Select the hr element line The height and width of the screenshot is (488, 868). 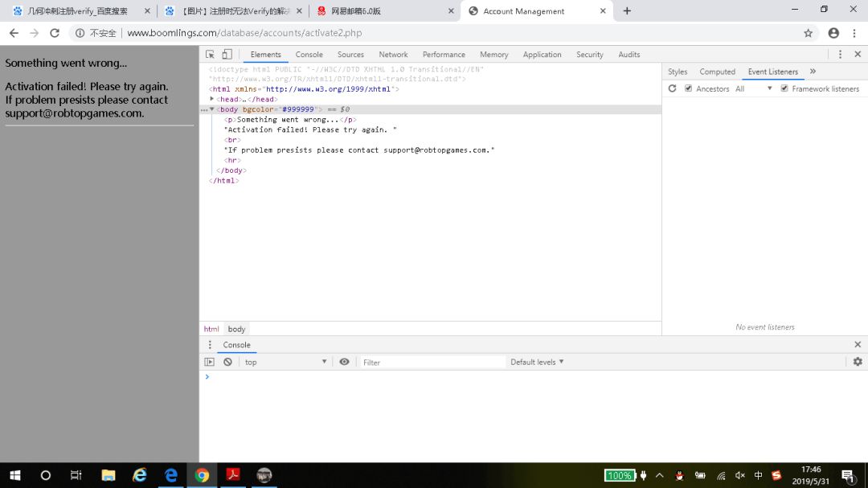pos(232,160)
